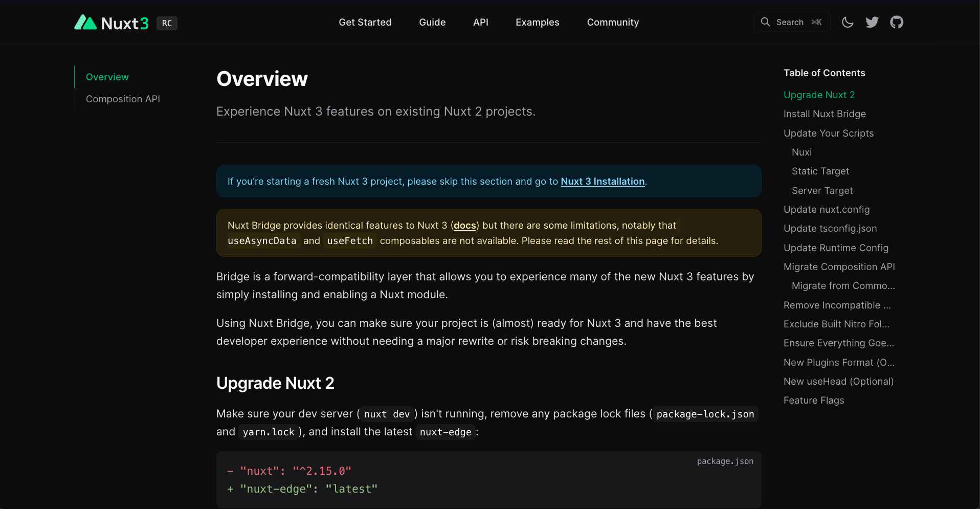
Task: Go to Server Target in contents
Action: tap(822, 190)
